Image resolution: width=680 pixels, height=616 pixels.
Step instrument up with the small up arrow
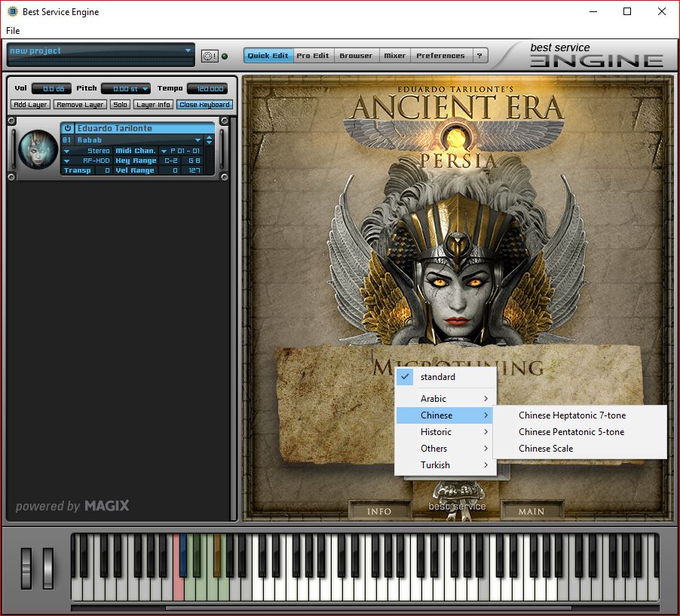pyautogui.click(x=210, y=137)
